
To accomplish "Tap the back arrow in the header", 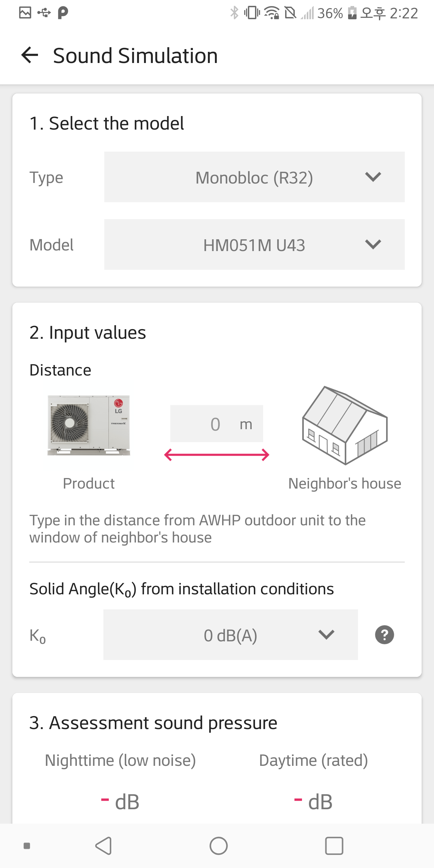I will tap(30, 55).
